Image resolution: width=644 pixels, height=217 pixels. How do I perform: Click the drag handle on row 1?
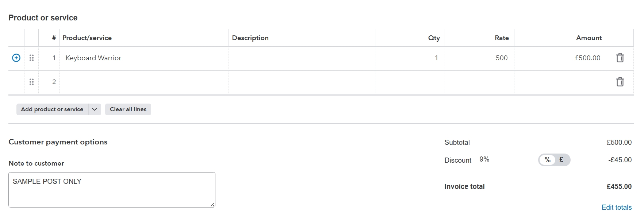point(31,58)
